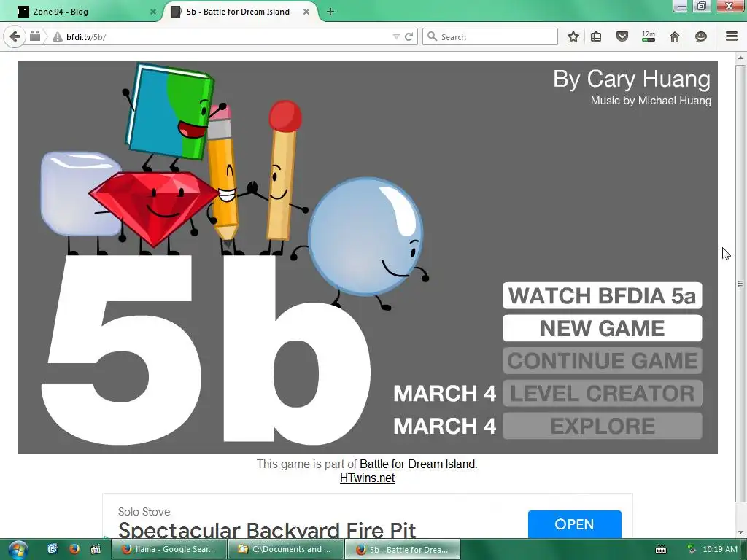
Task: Click WATCH BFDIA 5a button
Action: 602,296
